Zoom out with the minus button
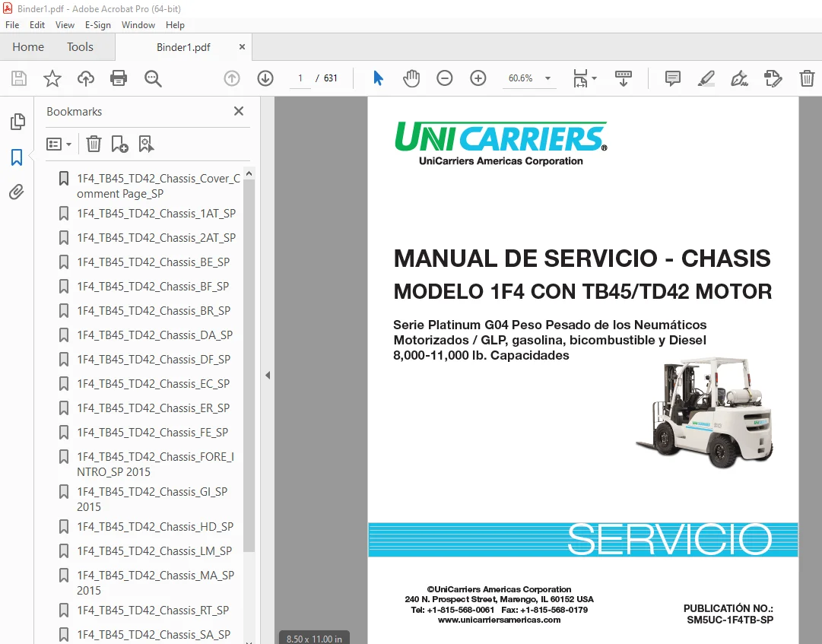The width and height of the screenshot is (822, 644). 445,78
